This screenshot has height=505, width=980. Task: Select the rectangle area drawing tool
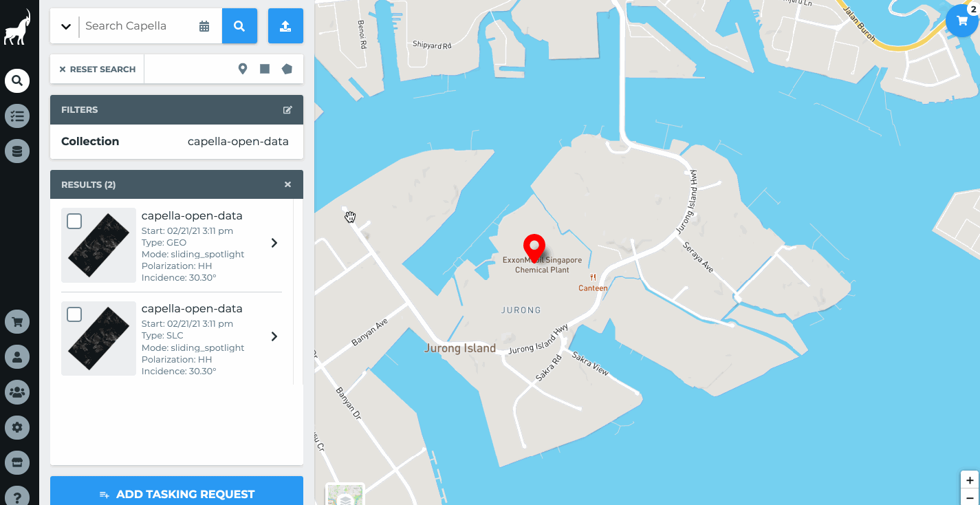(x=264, y=69)
